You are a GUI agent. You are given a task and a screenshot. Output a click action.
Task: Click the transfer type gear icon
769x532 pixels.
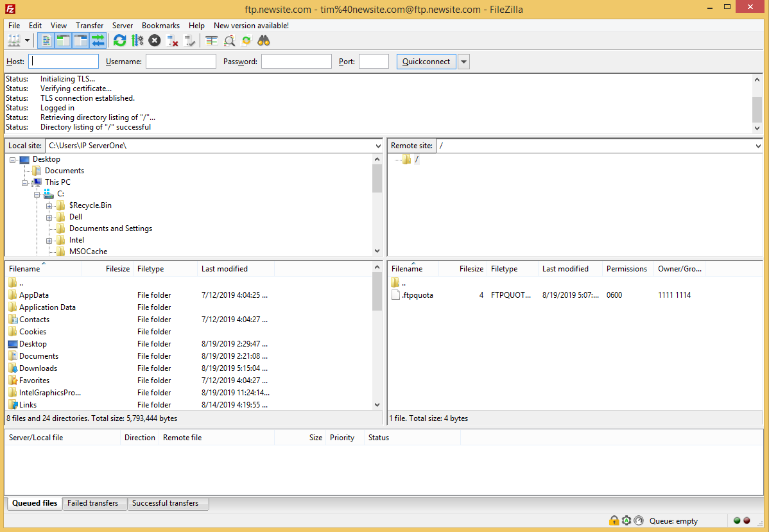coord(626,520)
